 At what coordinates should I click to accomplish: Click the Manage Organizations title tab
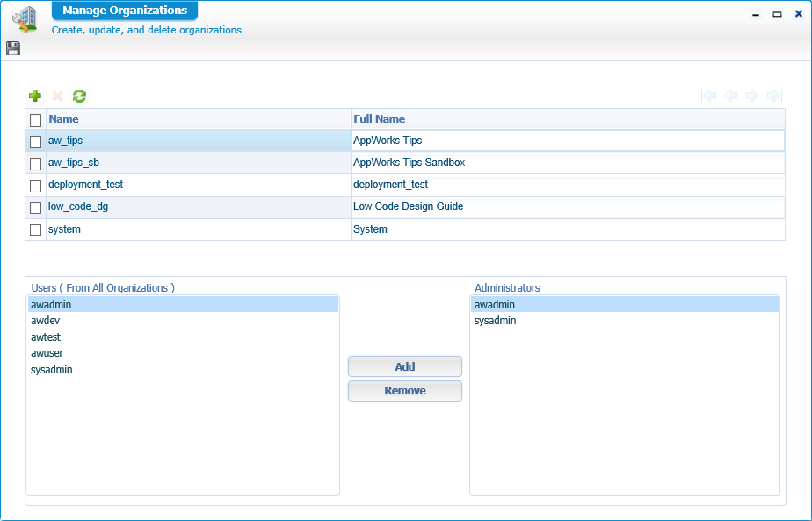[125, 11]
